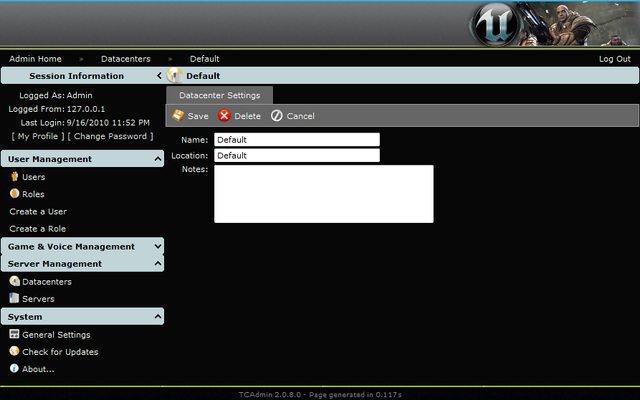The image size is (640, 400).
Task: Collapse the Server Management section
Action: tap(158, 264)
